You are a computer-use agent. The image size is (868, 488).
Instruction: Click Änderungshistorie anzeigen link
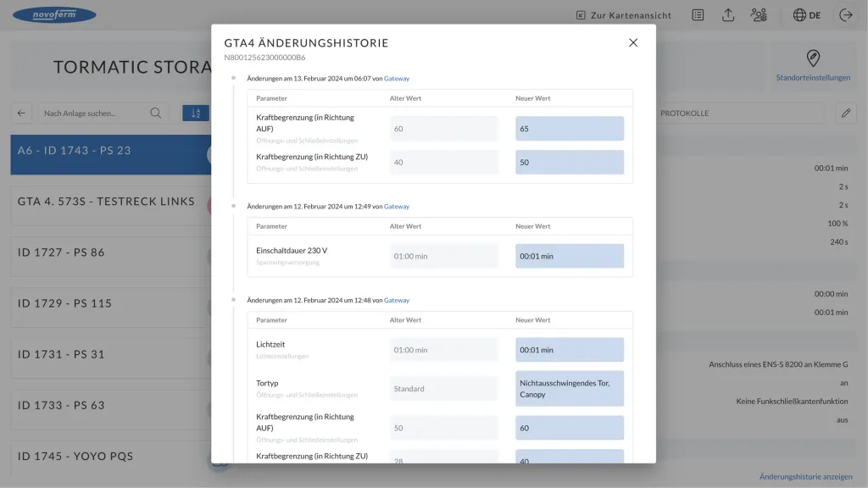[805, 476]
